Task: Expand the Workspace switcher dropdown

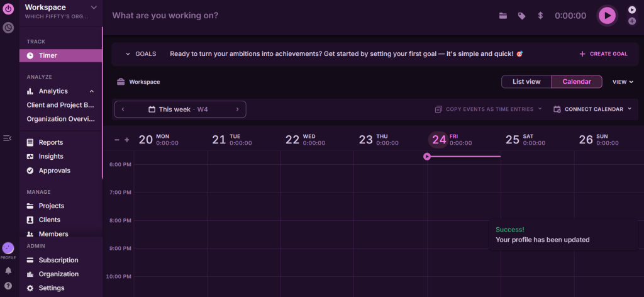Action: pos(94,8)
